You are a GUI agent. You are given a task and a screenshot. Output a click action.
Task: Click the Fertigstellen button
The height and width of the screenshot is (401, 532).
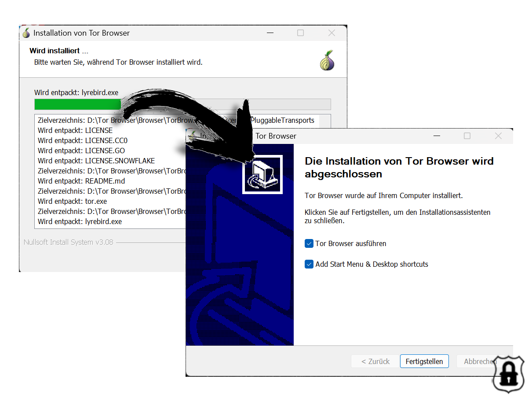424,361
